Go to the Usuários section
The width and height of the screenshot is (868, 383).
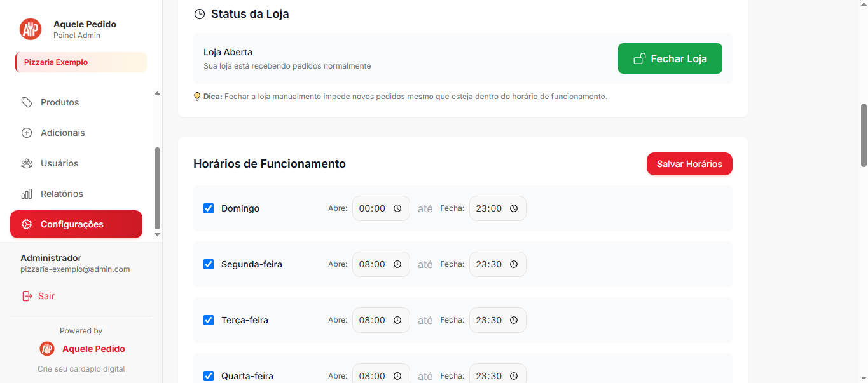pyautogui.click(x=59, y=163)
